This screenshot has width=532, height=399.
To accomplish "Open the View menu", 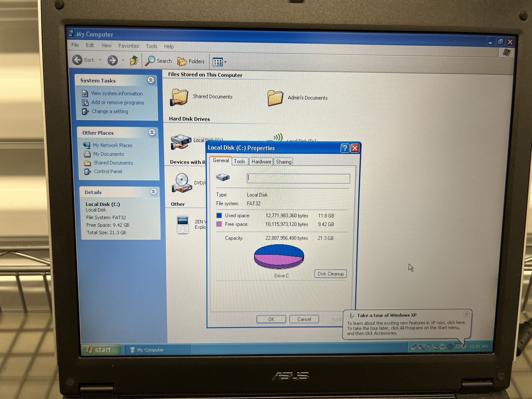I will [x=106, y=46].
